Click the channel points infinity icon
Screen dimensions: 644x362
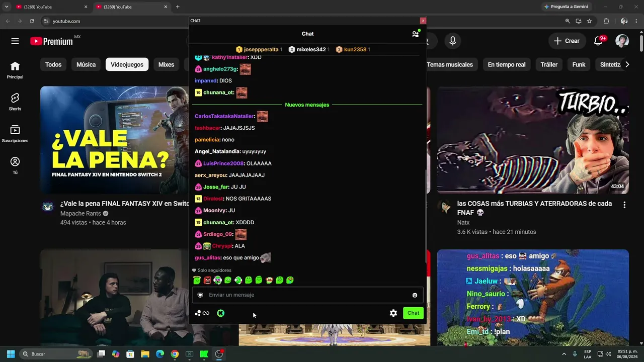tap(202, 313)
